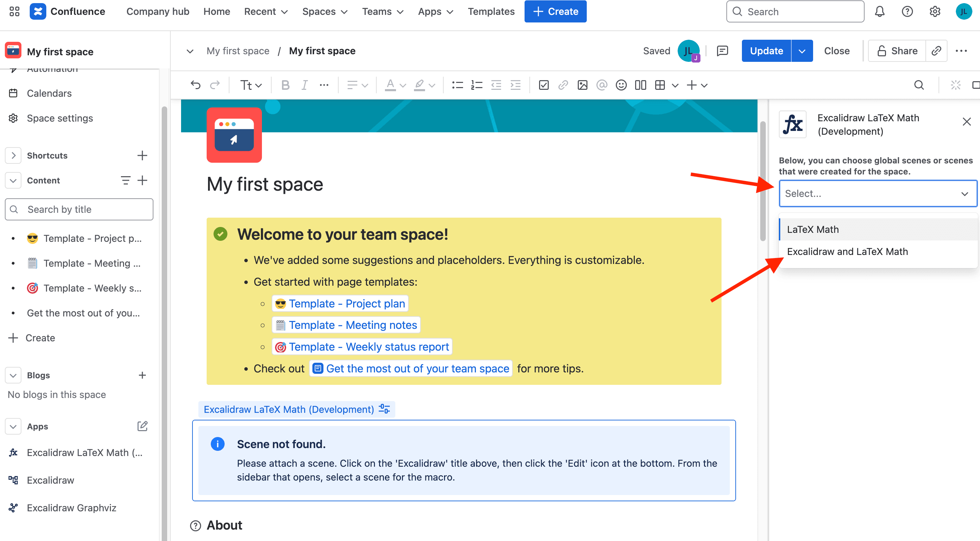This screenshot has height=541, width=980.
Task: Configure the Excalidraw LaTeX Math macro icon
Action: click(x=384, y=409)
